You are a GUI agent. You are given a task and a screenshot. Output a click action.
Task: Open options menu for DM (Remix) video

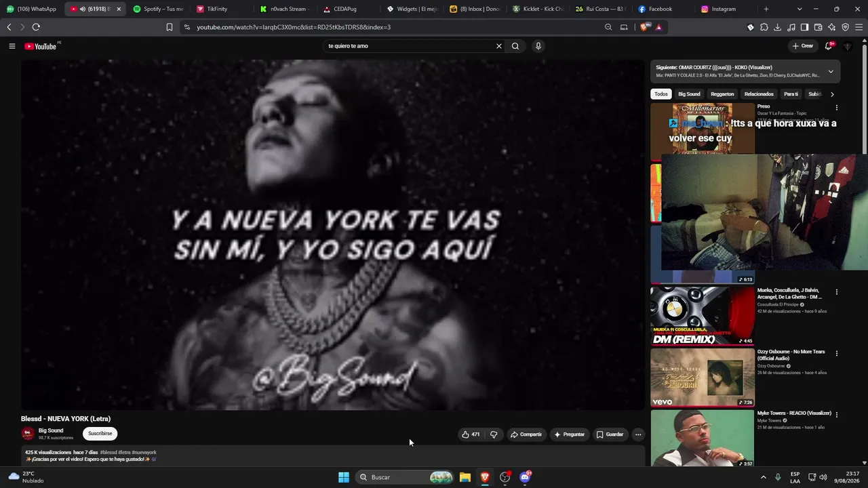pos(836,292)
